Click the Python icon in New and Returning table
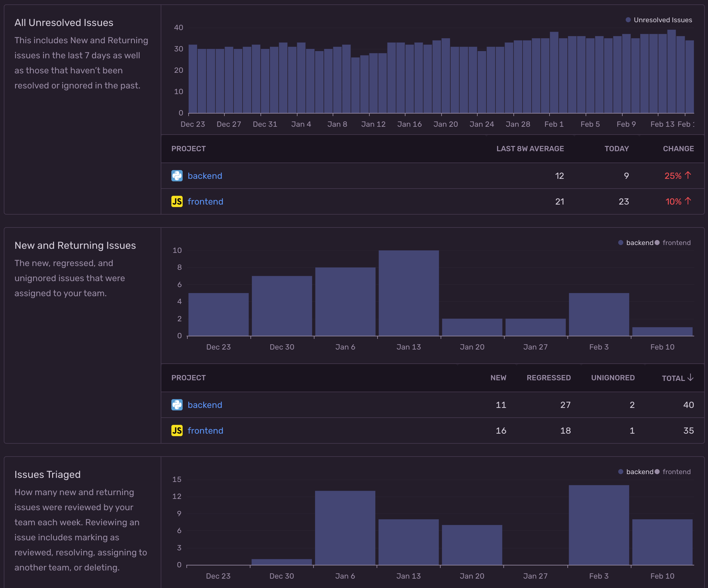 pos(177,405)
